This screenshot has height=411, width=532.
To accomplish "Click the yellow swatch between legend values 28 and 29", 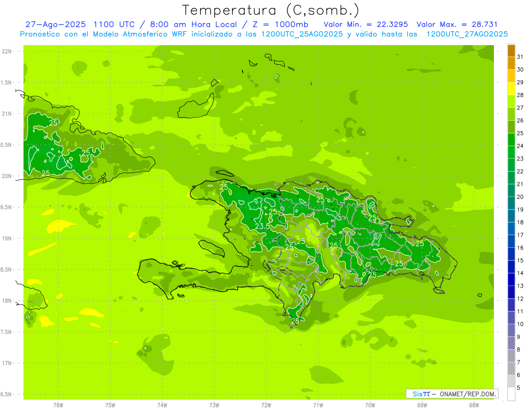I will pyautogui.click(x=511, y=89).
